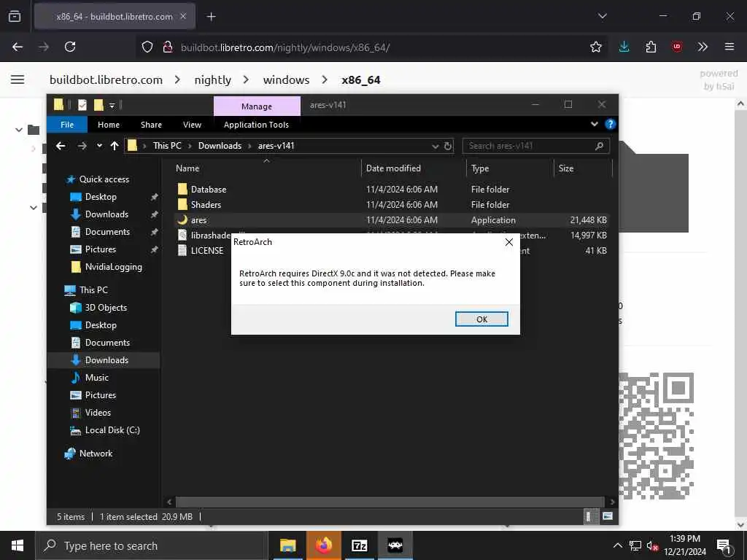Open the File tab in Explorer
The height and width of the screenshot is (560, 747).
click(67, 125)
